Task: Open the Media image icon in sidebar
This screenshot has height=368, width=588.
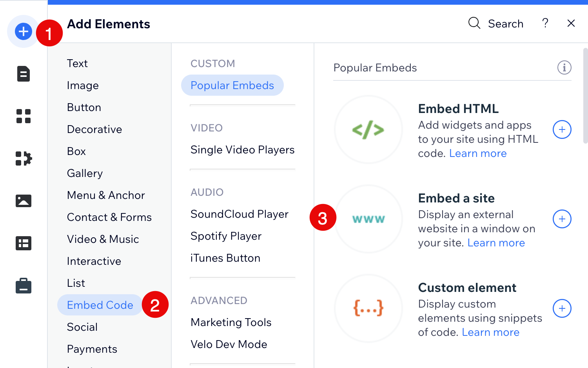Action: 24,201
